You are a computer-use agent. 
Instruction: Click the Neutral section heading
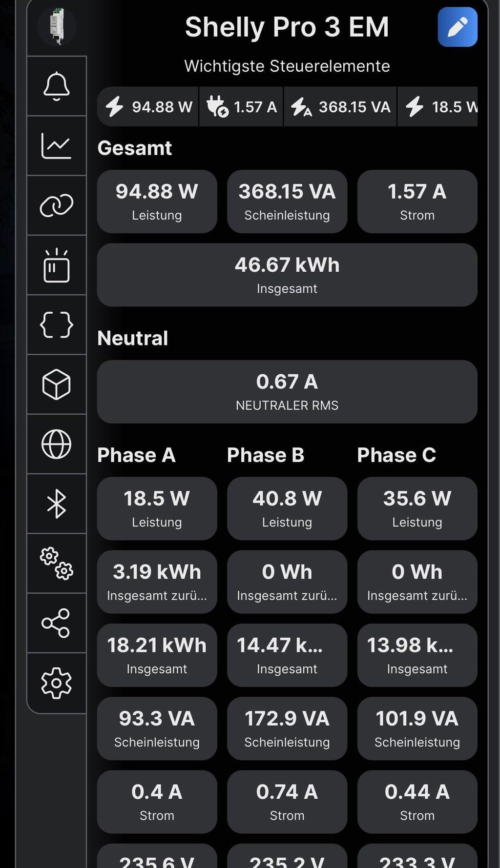click(133, 338)
